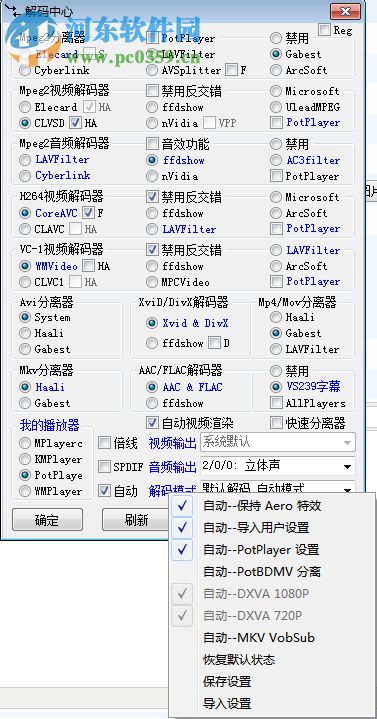Viewport: 377px width, 719px height.
Task: Select ArcSoft for the Mpeg2 splitter
Action: click(x=276, y=70)
